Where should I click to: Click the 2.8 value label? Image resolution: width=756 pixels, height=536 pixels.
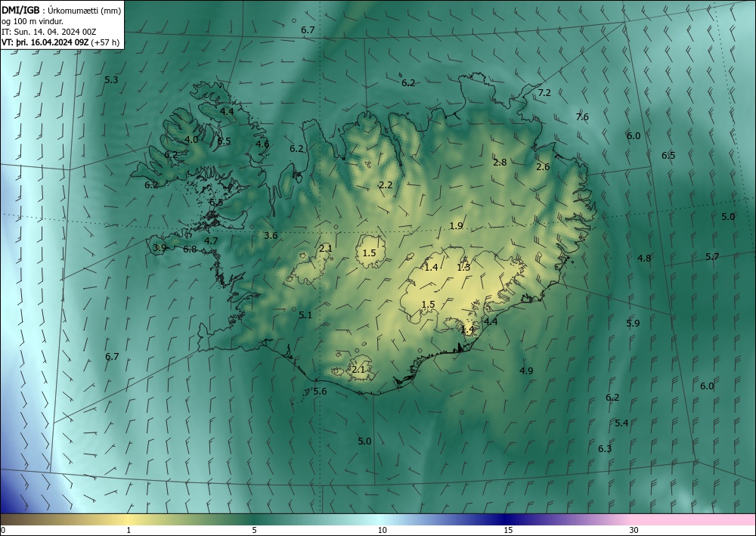(500, 163)
